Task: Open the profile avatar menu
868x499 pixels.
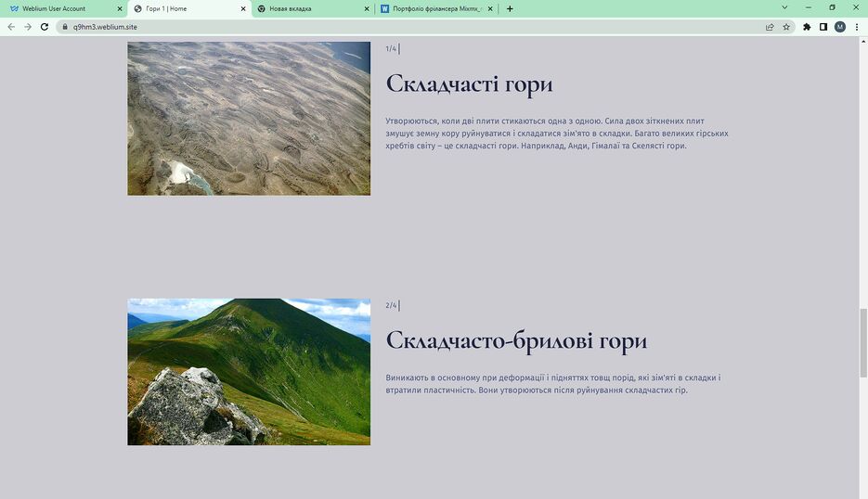Action: [840, 27]
